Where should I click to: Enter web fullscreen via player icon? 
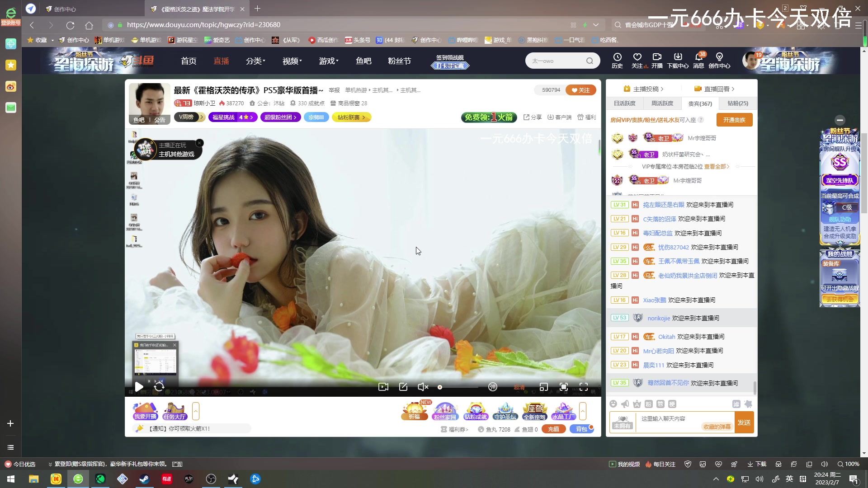point(563,387)
